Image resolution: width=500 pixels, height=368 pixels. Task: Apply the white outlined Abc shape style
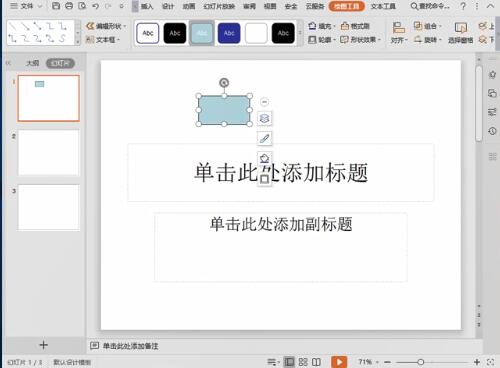[148, 33]
